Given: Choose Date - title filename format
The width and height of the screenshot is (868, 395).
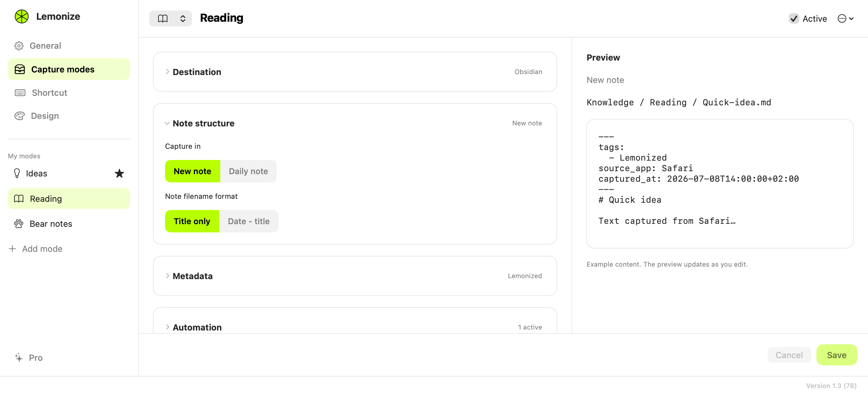Looking at the screenshot, I should pyautogui.click(x=249, y=221).
